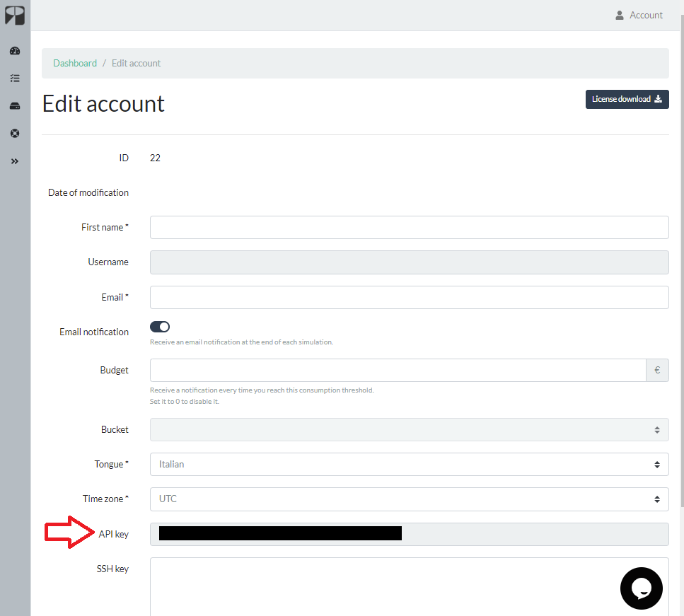Click the 'Date of modification' label
The height and width of the screenshot is (616, 684).
click(x=88, y=193)
